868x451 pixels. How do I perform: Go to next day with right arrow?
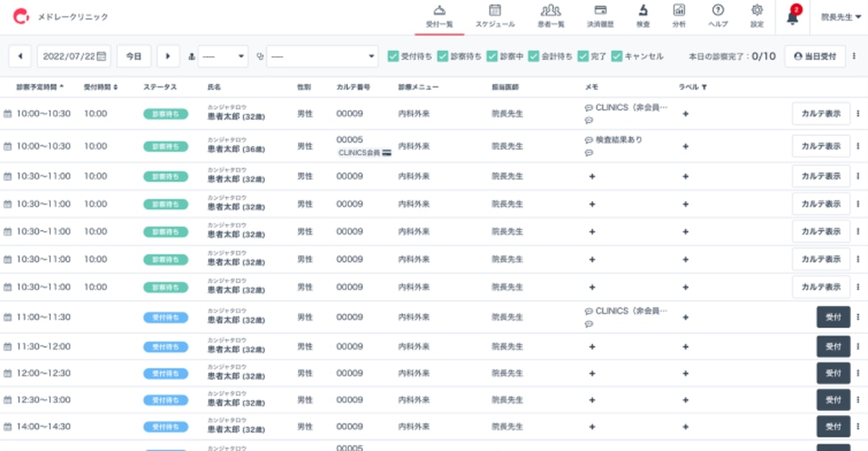coord(167,56)
